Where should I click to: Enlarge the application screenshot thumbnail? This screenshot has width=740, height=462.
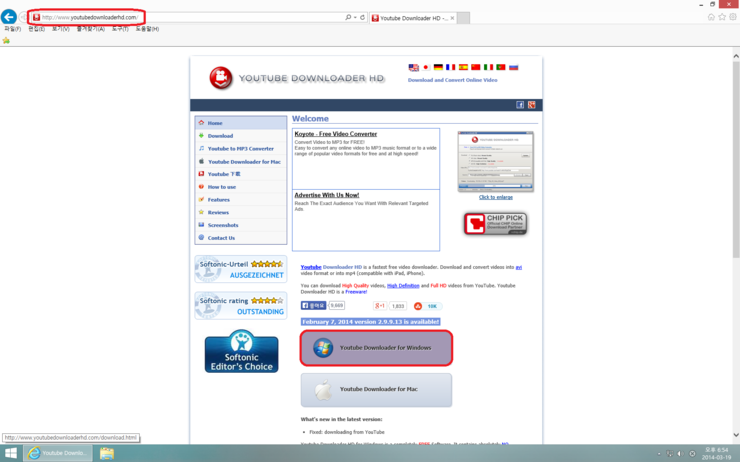pyautogui.click(x=496, y=161)
